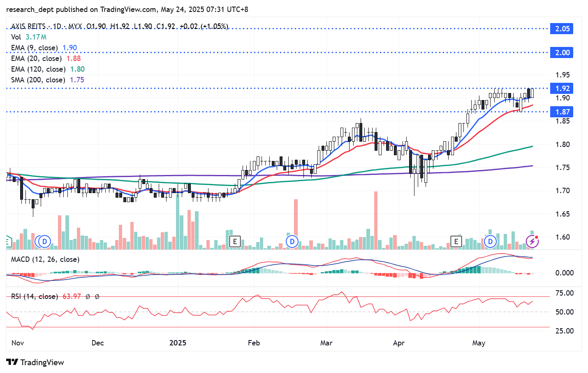Image resolution: width=588 pixels, height=373 pixels.
Task: Click the May time axis label
Action: [479, 343]
